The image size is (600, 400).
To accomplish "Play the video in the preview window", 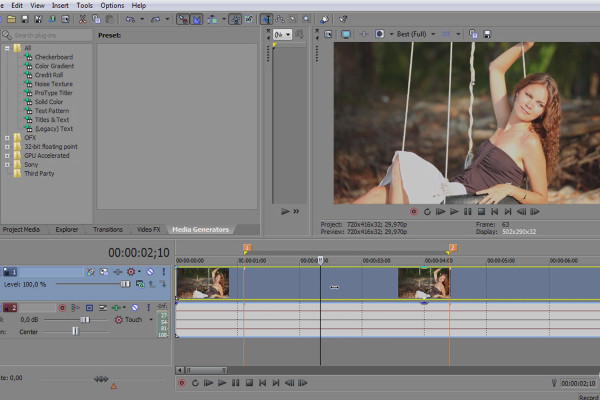I will pyautogui.click(x=454, y=212).
